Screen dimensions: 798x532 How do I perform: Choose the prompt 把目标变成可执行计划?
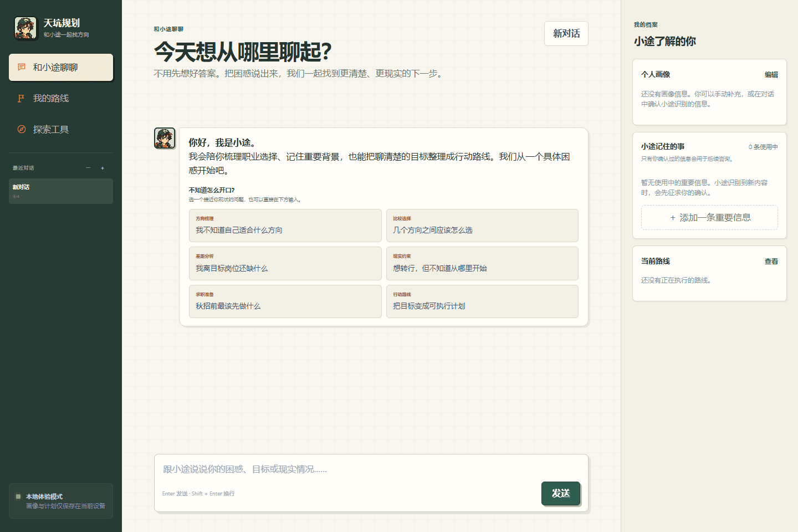482,301
